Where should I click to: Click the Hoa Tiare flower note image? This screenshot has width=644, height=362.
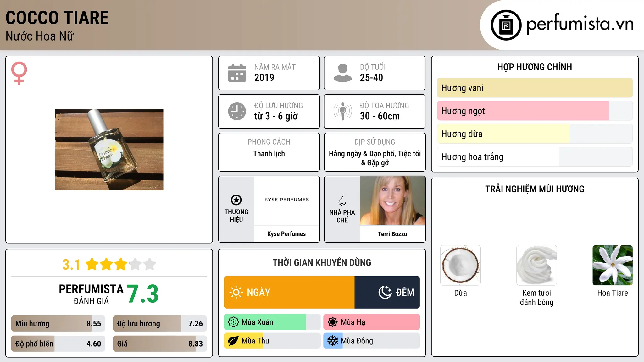pyautogui.click(x=613, y=265)
